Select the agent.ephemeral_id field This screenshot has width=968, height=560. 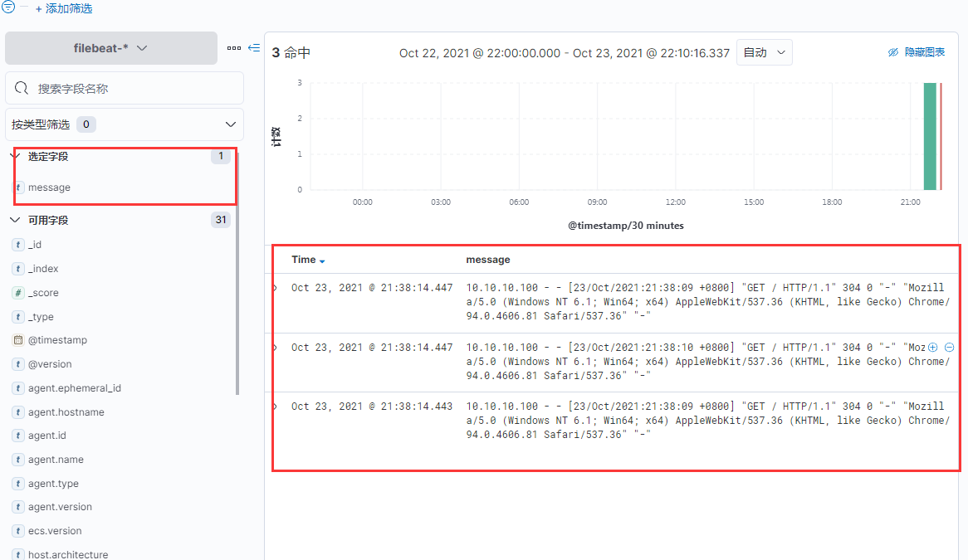click(x=74, y=388)
